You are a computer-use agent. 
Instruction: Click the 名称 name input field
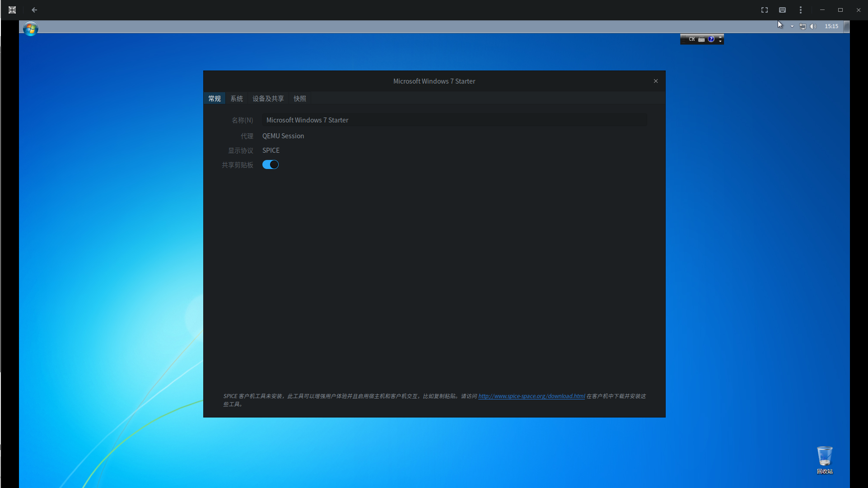[x=454, y=120]
